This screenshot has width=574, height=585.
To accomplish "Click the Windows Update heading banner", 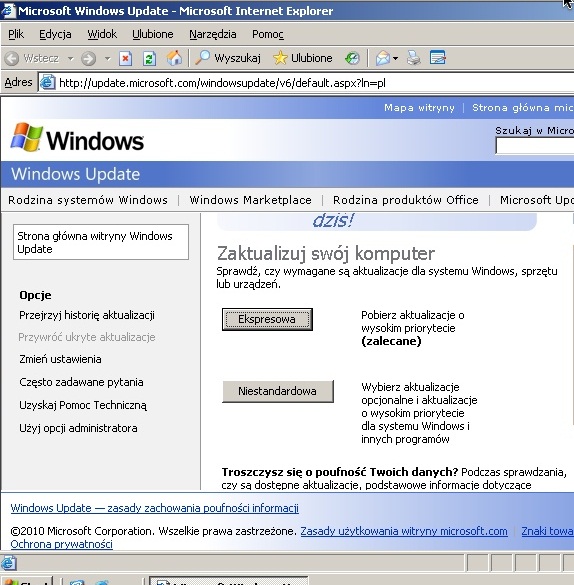I will tap(76, 174).
